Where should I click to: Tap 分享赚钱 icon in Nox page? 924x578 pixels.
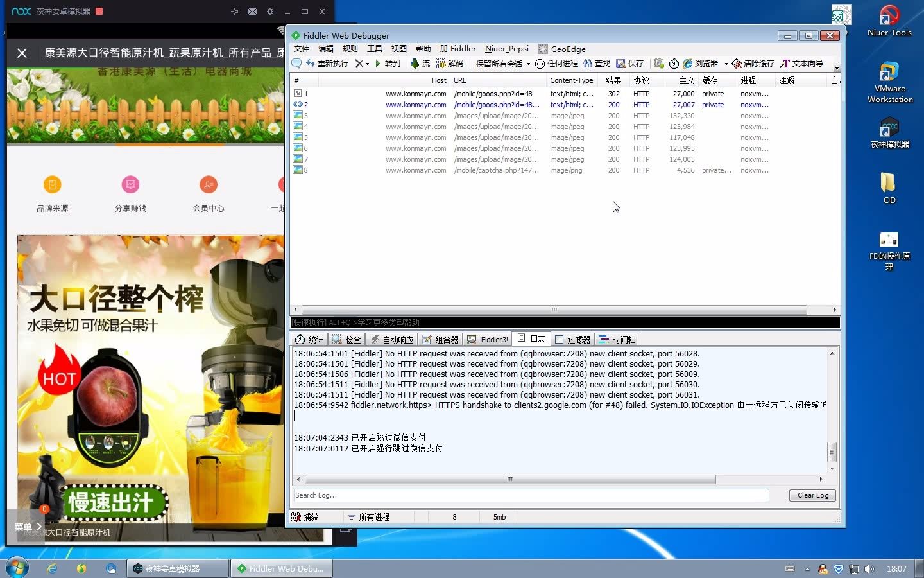[x=130, y=185]
